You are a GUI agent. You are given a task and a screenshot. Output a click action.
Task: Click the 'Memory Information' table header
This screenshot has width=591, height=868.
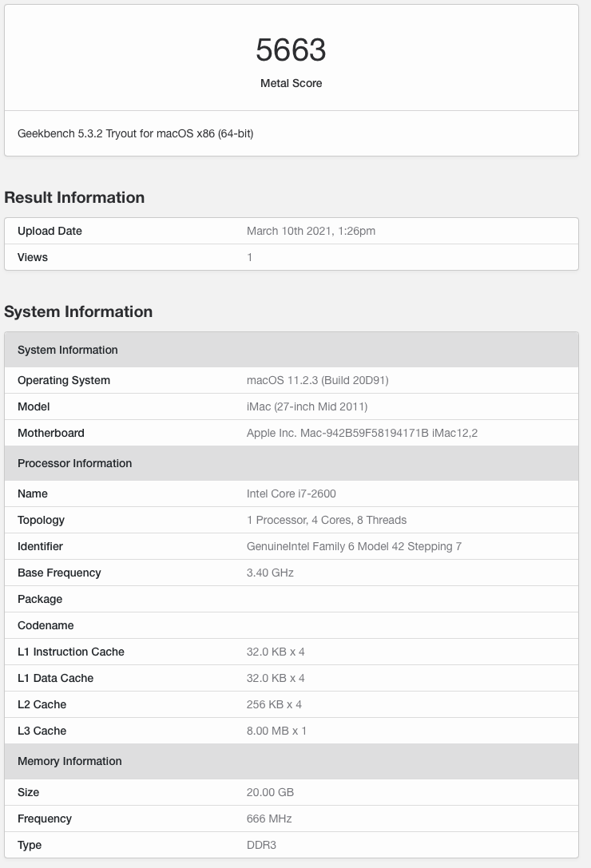[292, 761]
